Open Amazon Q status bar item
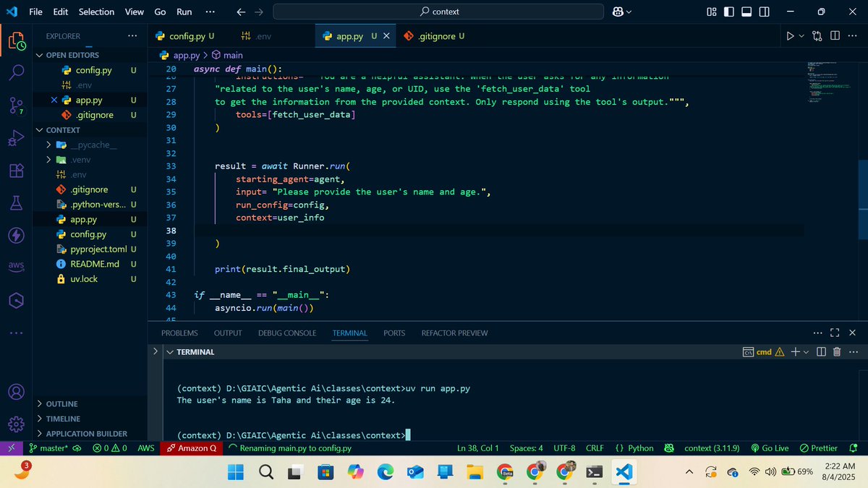This screenshot has height=488, width=868. pyautogui.click(x=192, y=448)
